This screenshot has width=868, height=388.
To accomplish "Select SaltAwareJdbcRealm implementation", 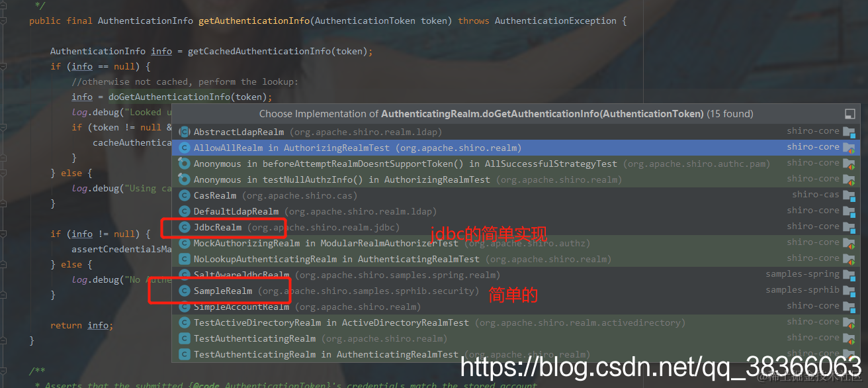I will [x=516, y=275].
